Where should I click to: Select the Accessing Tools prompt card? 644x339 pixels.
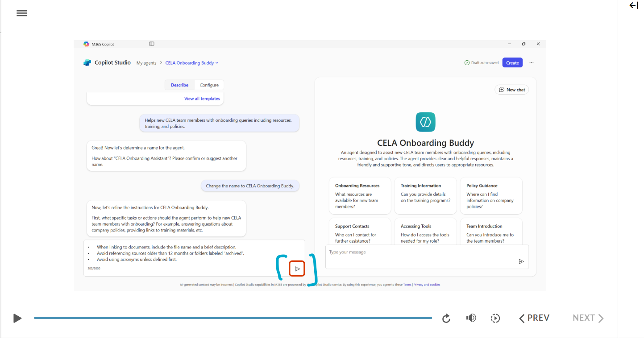(x=425, y=231)
